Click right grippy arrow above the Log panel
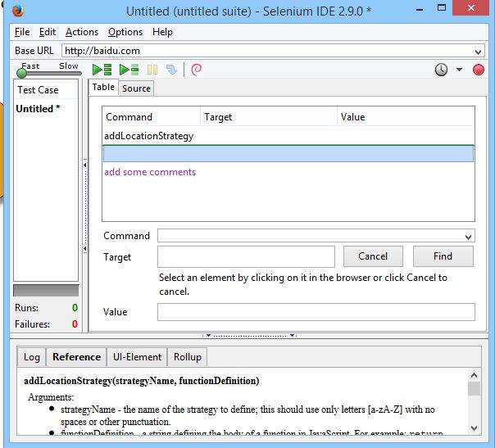 [292, 335]
